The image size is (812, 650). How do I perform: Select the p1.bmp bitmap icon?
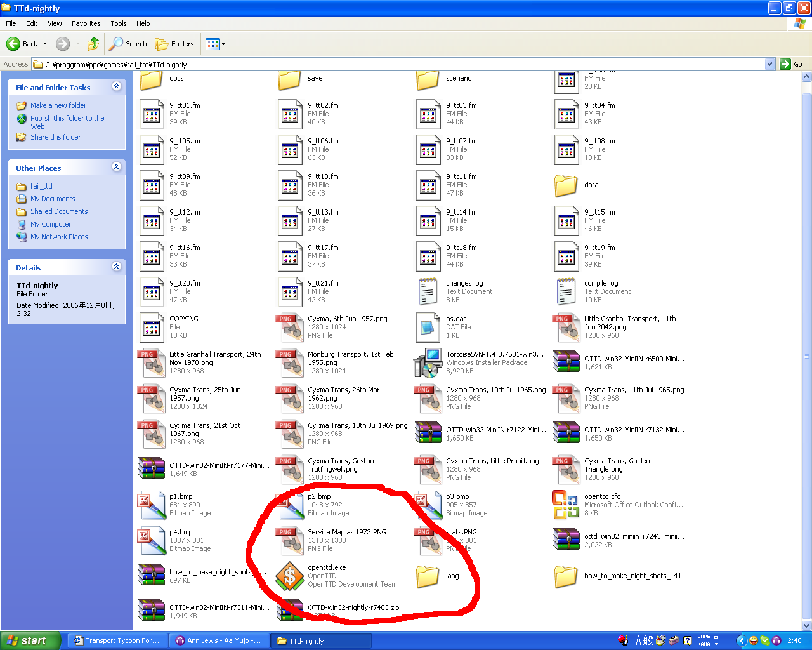pos(152,505)
